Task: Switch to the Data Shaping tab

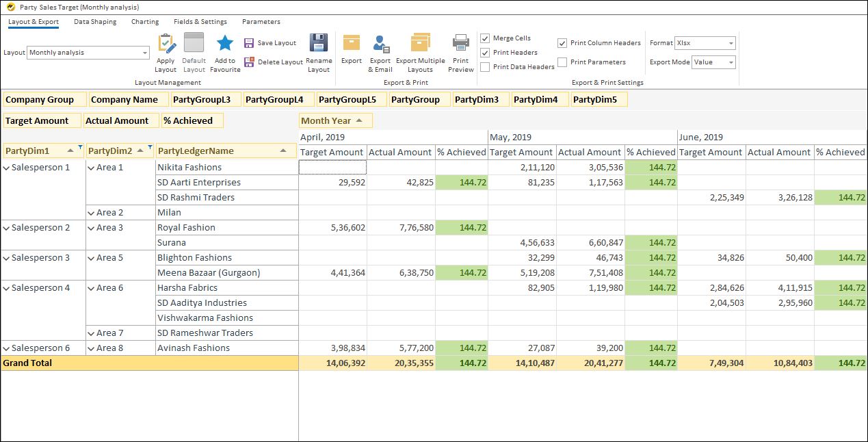Action: [x=95, y=21]
